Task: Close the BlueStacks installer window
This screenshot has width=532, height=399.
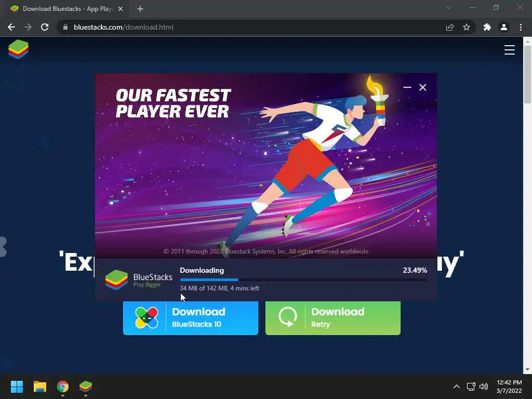Action: [423, 87]
